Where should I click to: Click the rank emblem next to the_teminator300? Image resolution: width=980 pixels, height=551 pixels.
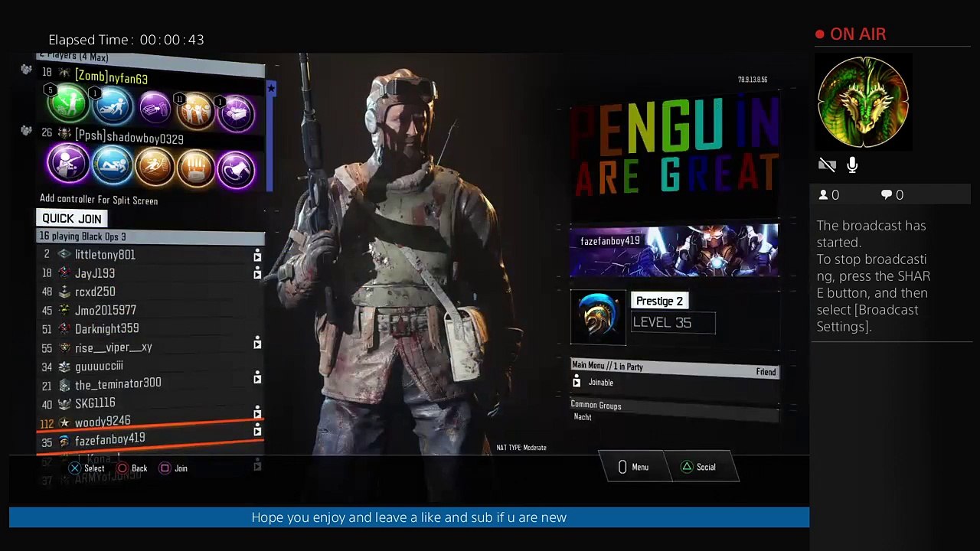[64, 385]
